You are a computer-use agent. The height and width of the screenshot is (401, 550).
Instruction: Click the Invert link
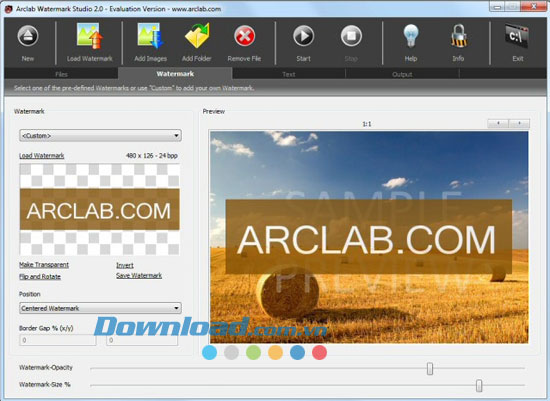click(x=125, y=265)
